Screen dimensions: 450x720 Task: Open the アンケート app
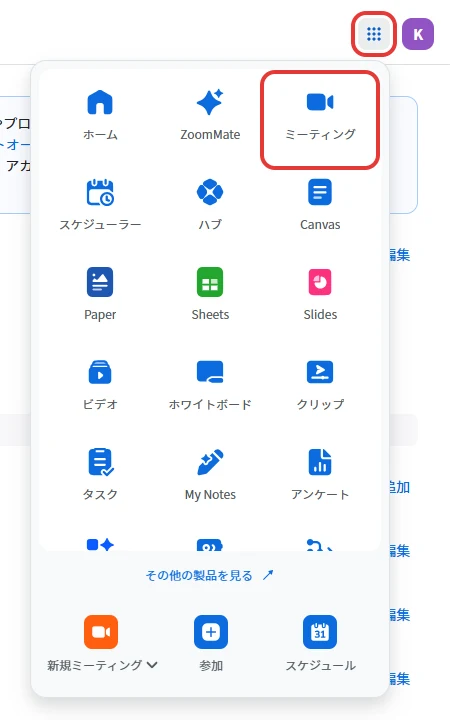[320, 475]
